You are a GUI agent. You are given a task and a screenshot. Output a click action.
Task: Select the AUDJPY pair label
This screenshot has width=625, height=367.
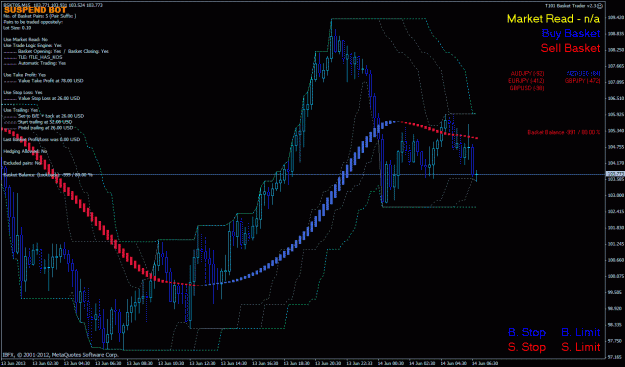coord(527,74)
